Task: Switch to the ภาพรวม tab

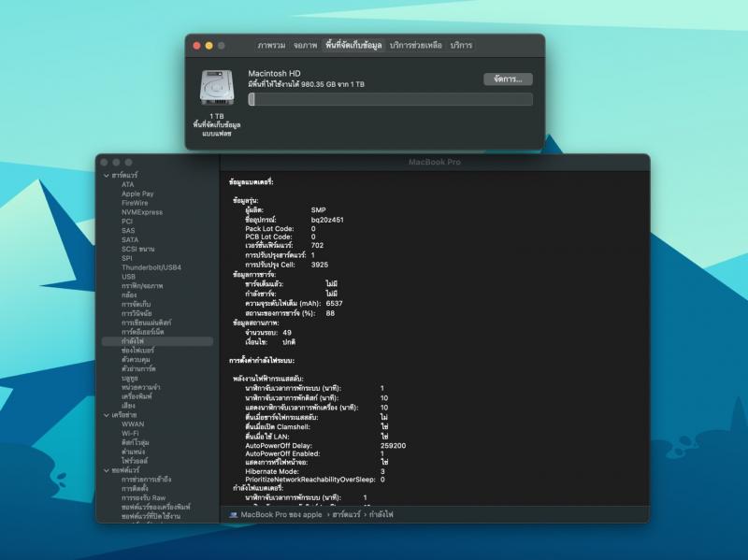Action: coord(271,45)
